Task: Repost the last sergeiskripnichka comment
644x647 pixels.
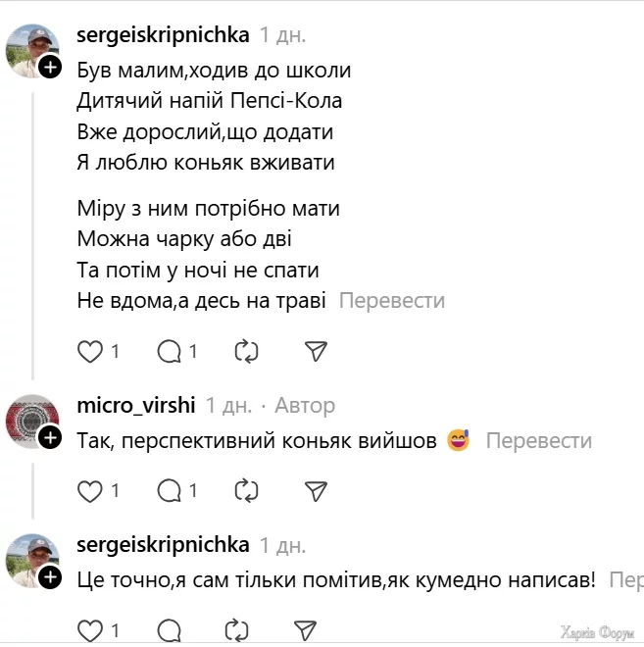Action: pyautogui.click(x=236, y=629)
